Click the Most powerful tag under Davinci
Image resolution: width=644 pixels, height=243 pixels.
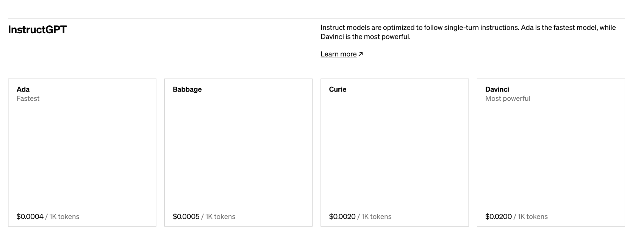coord(508,98)
